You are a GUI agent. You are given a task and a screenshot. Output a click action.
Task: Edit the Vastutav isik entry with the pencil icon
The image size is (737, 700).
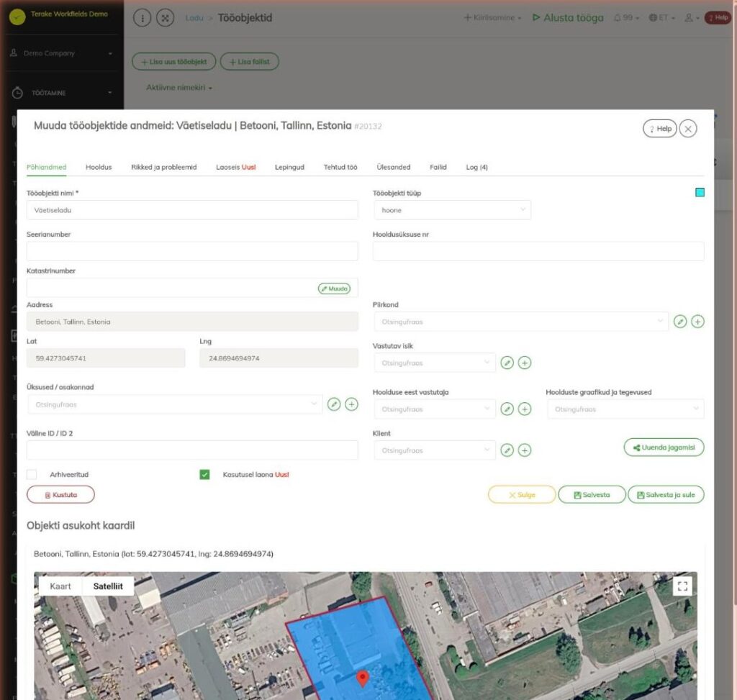(x=507, y=363)
